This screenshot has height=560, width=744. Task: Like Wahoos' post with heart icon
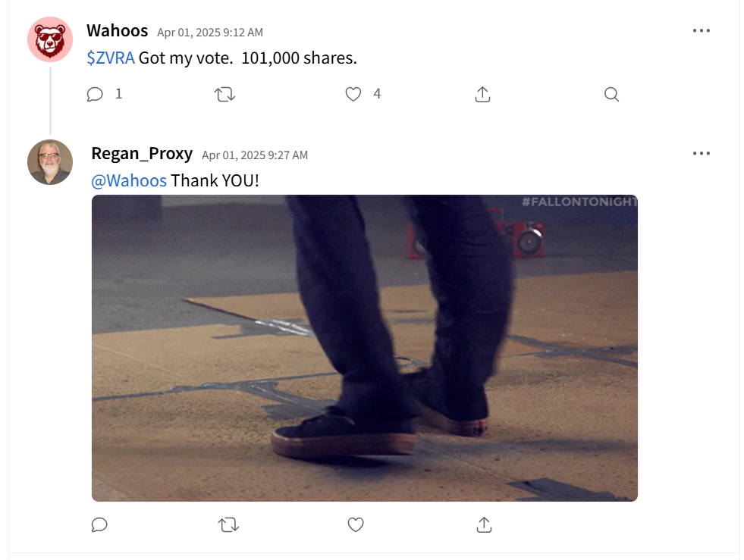(x=353, y=94)
